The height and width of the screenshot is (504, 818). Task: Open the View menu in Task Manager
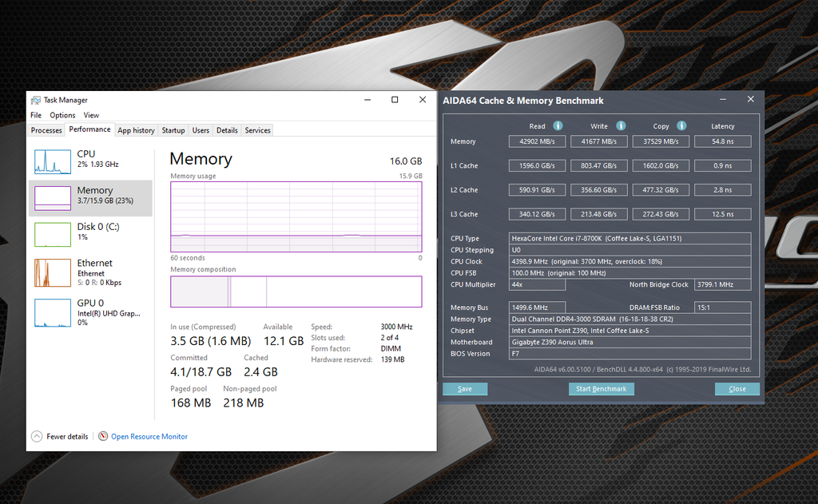[91, 115]
